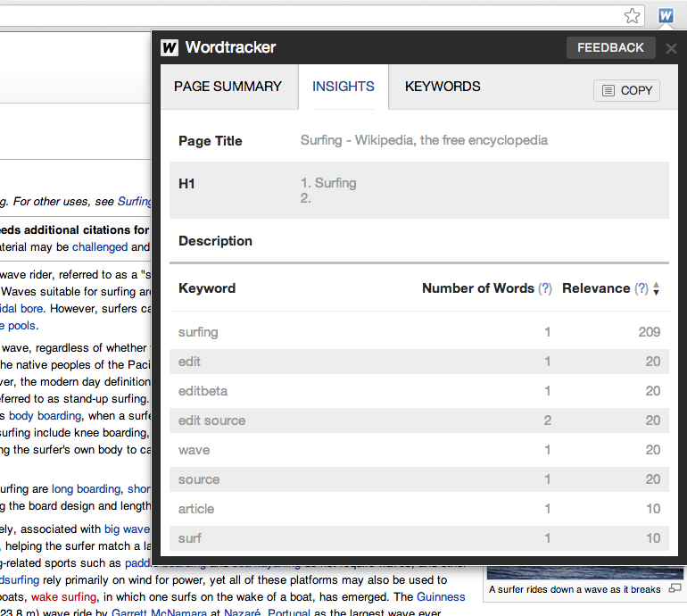This screenshot has height=616, width=687.
Task: Click the Wordtracker W logo in popup header
Action: click(170, 47)
